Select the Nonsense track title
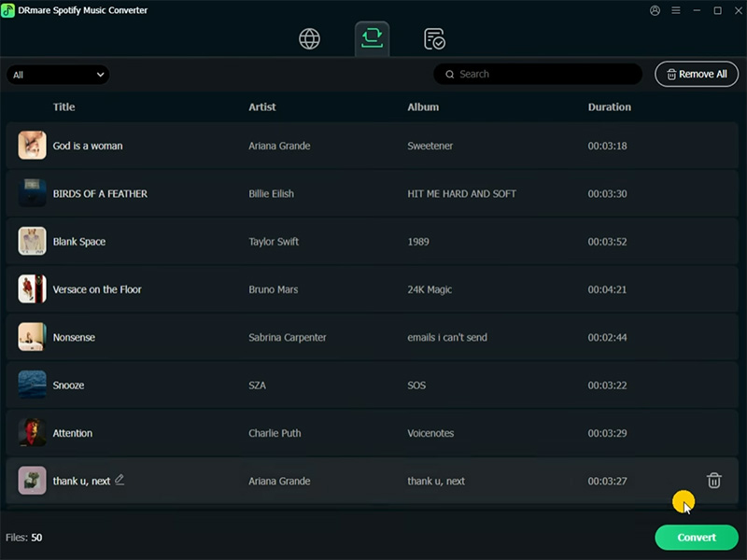 point(74,338)
